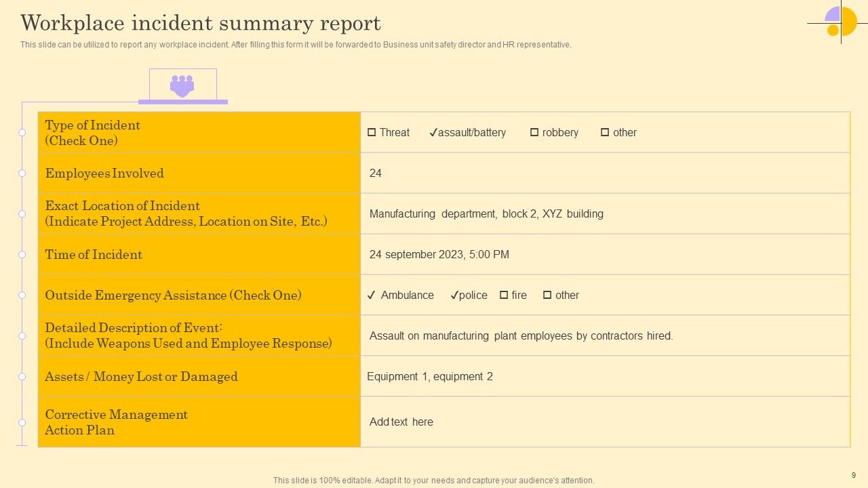The width and height of the screenshot is (868, 488).
Task: Check the fire assistance checkbox
Action: [504, 295]
